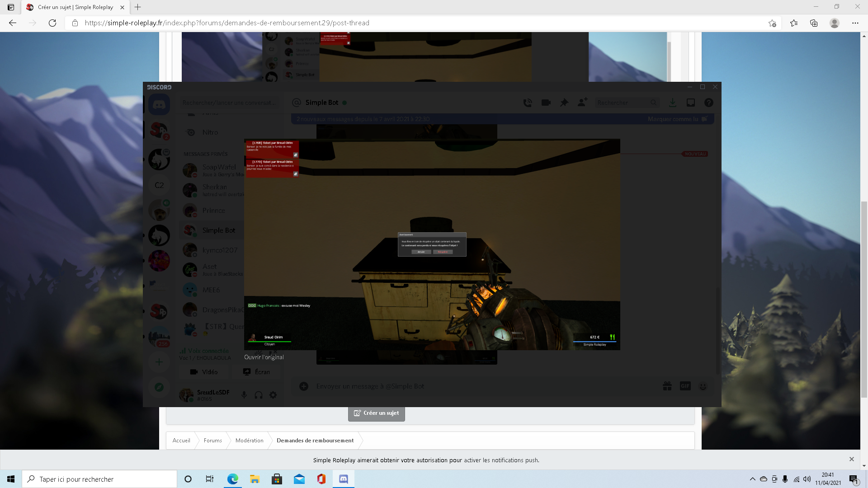This screenshot has height=488, width=868.
Task: Open Microsoft Store from taskbar
Action: 277,479
